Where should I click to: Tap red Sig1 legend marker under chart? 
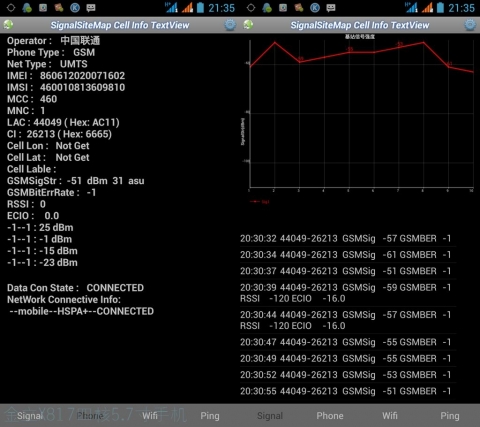coord(255,202)
